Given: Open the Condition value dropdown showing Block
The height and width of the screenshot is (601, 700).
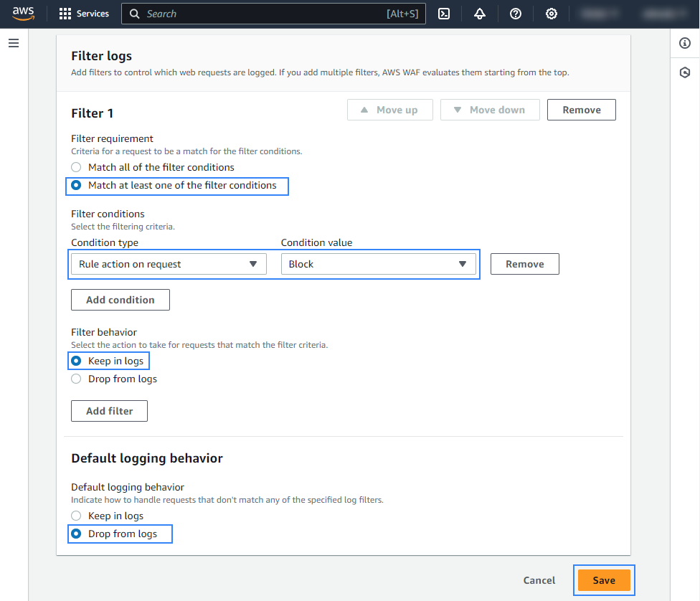Looking at the screenshot, I should pyautogui.click(x=378, y=264).
